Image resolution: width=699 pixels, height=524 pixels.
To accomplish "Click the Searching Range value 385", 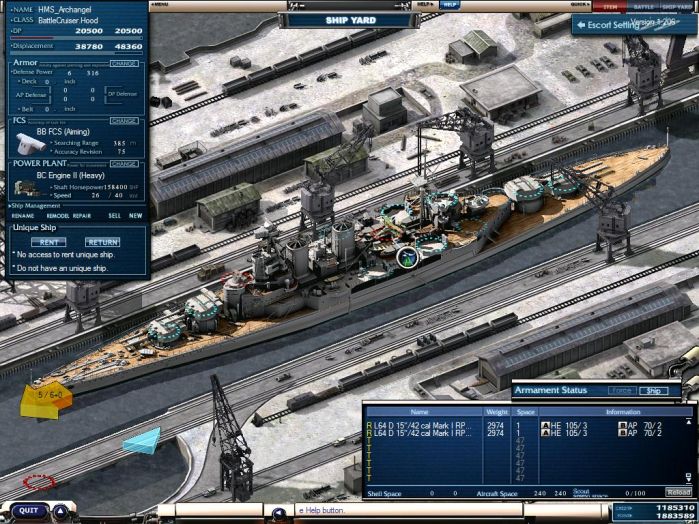I will coord(119,144).
